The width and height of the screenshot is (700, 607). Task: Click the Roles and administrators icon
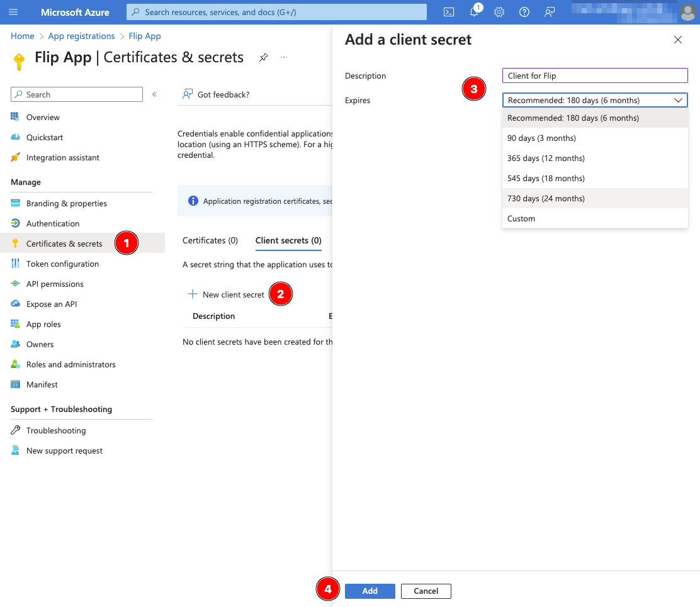[15, 364]
